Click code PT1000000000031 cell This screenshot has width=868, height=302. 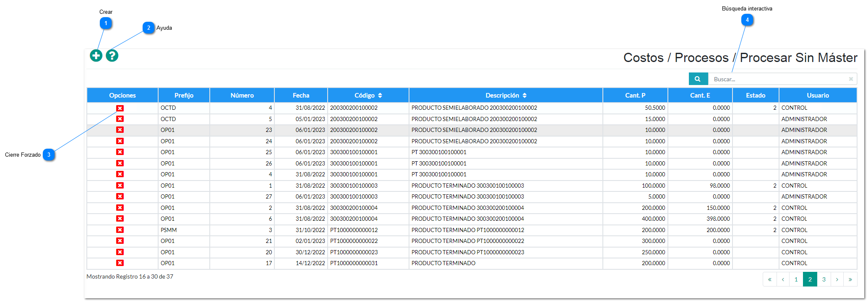click(x=368, y=263)
